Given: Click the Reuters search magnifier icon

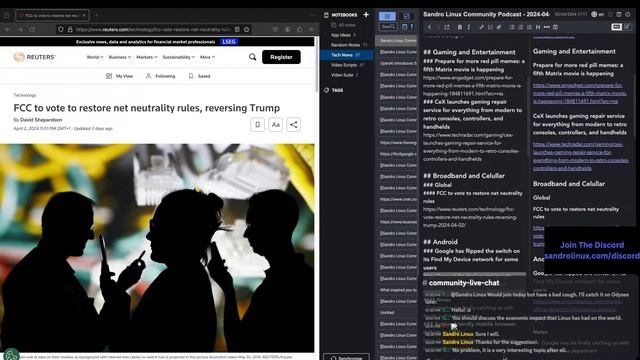Looking at the screenshot, I should click(x=253, y=57).
